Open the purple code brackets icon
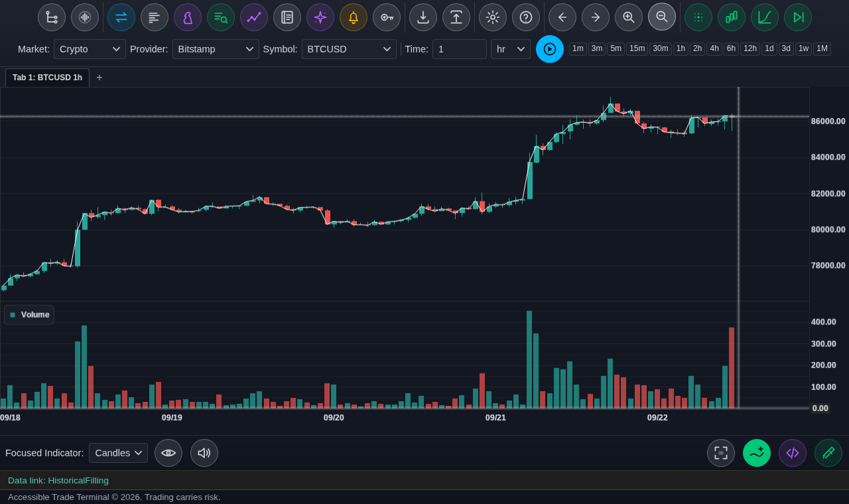The image size is (849, 504). pyautogui.click(x=793, y=453)
